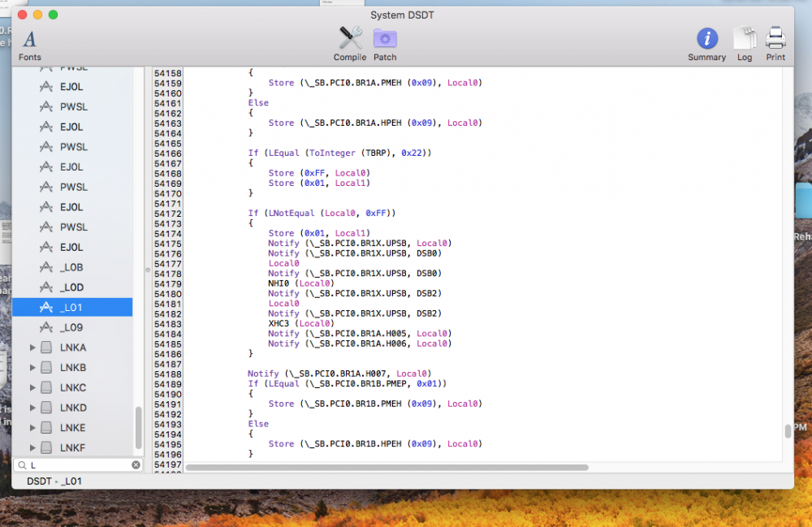Click line number 54188 in the gutter
Image resolution: width=812 pixels, height=527 pixels.
[x=168, y=374]
